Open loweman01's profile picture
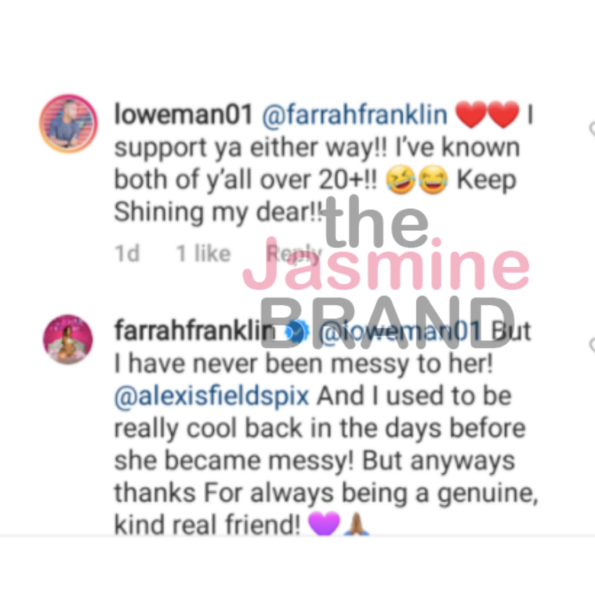The height and width of the screenshot is (595, 595). [68, 124]
